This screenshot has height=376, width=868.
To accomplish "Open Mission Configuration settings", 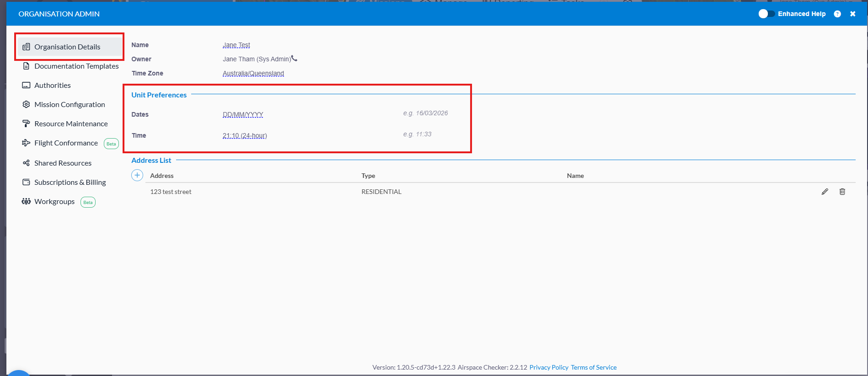I will [70, 104].
